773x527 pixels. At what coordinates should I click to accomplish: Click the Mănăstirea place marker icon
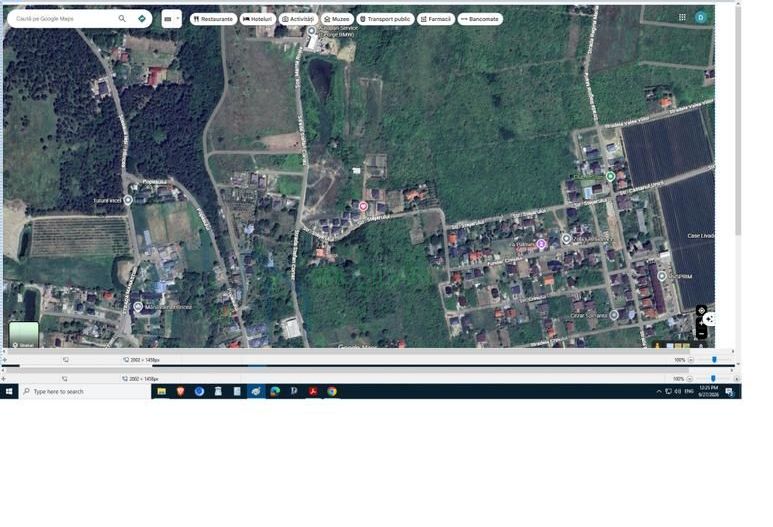[139, 307]
